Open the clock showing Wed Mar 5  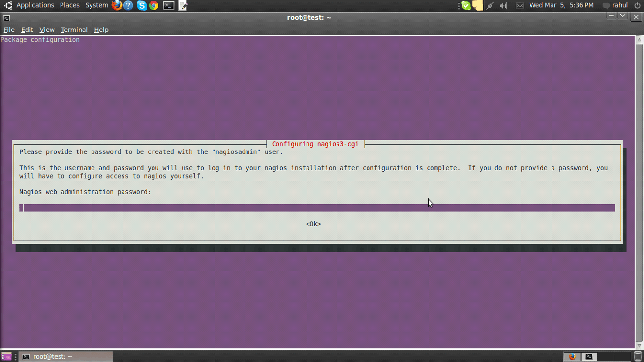click(561, 5)
